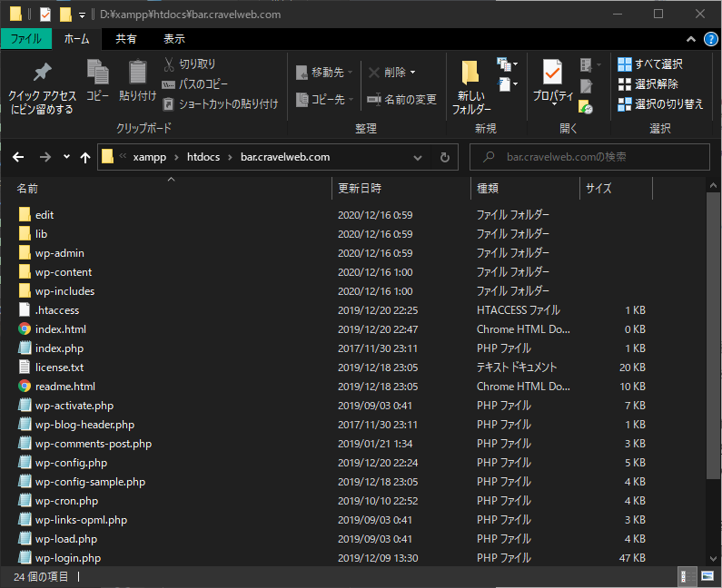Switch to the 表示 tab
722x588 pixels.
pos(174,39)
